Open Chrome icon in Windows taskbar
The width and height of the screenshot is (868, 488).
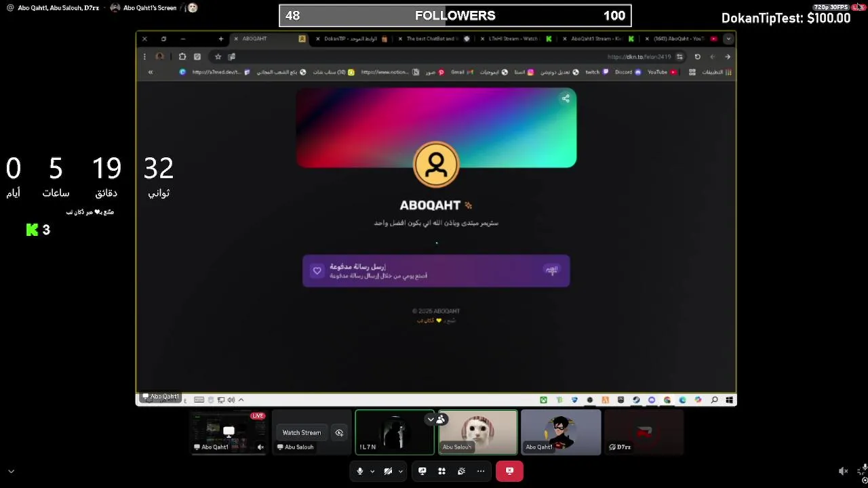pos(667,400)
